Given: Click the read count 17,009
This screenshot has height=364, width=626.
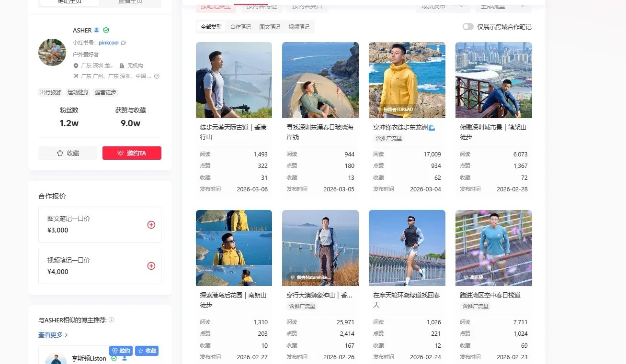Looking at the screenshot, I should coord(432,154).
